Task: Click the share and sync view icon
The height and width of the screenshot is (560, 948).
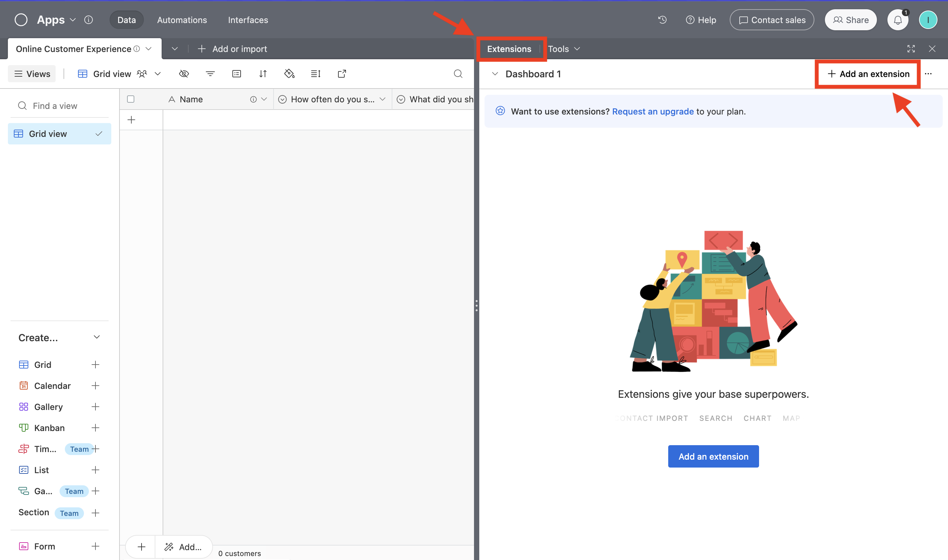Action: (x=342, y=74)
